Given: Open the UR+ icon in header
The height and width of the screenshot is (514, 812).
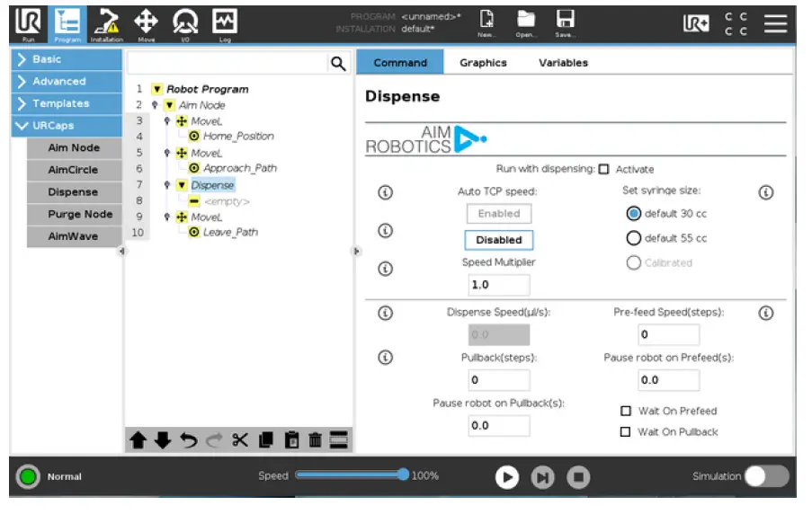Looking at the screenshot, I should [x=695, y=23].
